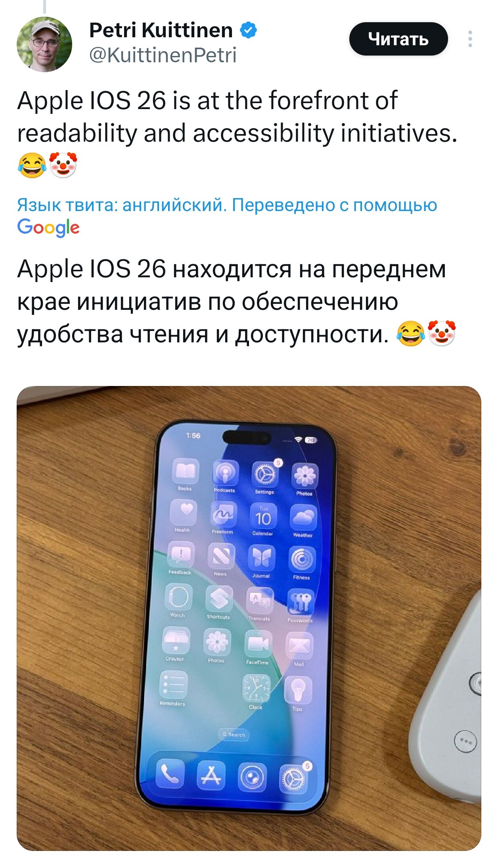Image resolution: width=498 pixels, height=868 pixels.
Task: Tap the Читать follow button
Action: [398, 39]
